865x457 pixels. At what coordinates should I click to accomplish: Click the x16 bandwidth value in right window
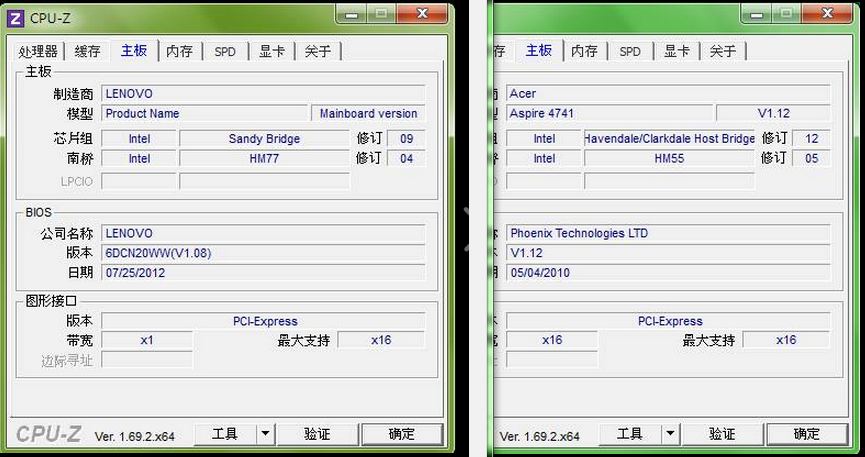pos(552,340)
